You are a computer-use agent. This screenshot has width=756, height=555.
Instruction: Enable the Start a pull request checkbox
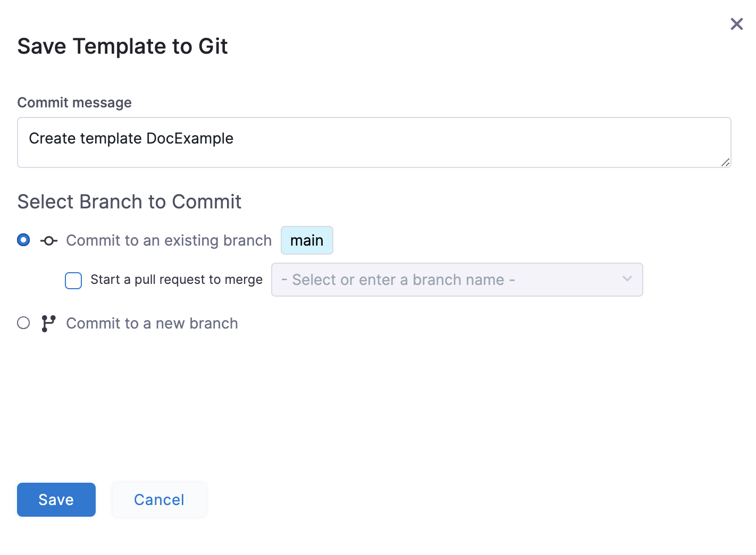pos(73,280)
